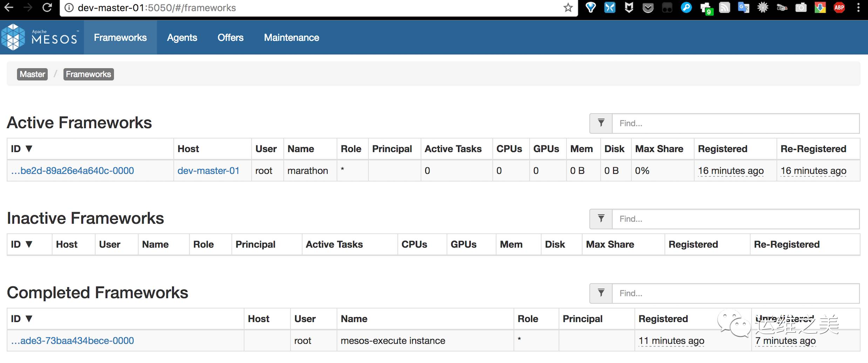Click the Pocket extension icon

[x=648, y=8]
